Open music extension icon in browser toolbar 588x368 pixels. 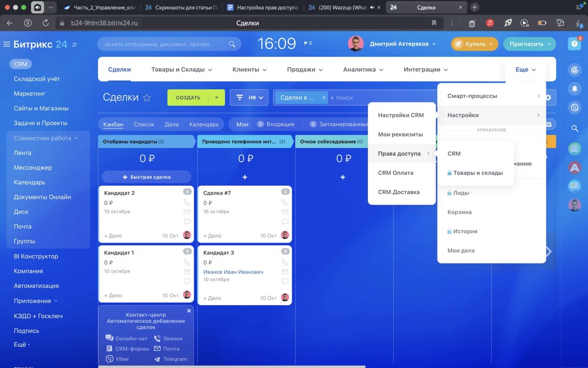click(490, 23)
